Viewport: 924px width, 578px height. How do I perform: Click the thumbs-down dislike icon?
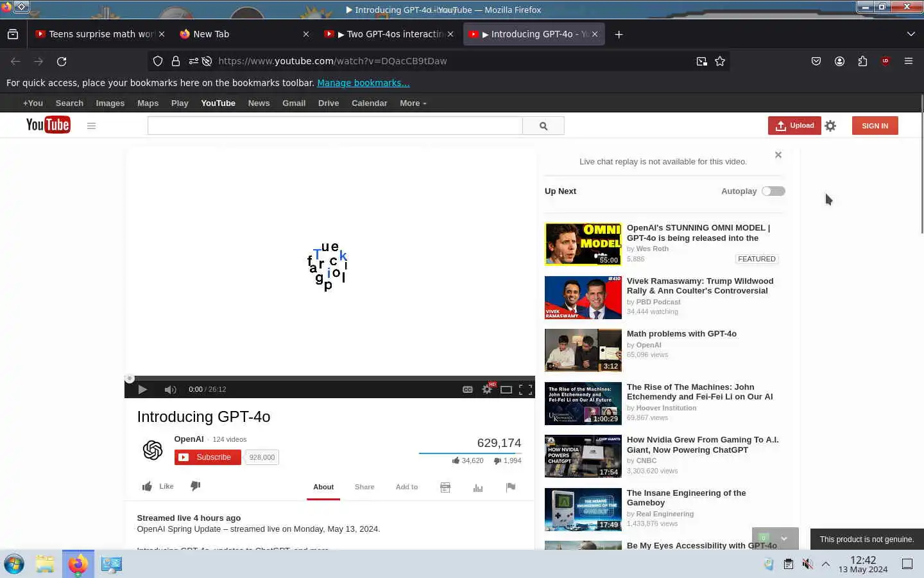coord(196,486)
